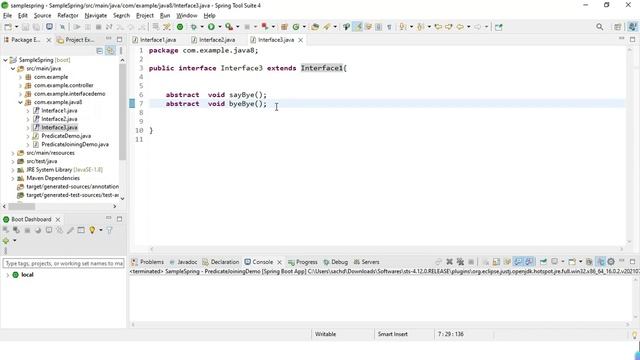The width and height of the screenshot is (640, 360).
Task: Collapse the SampleSpring project node
Action: (x=5, y=60)
